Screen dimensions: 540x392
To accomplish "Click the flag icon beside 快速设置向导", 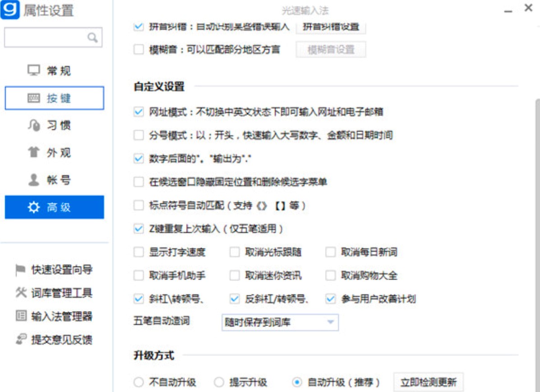I will tap(20, 270).
